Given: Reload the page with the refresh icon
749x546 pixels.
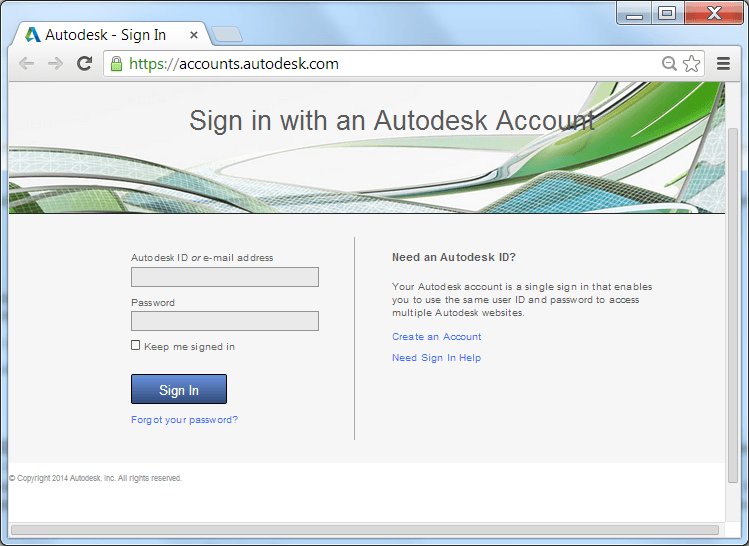Looking at the screenshot, I should (x=85, y=63).
